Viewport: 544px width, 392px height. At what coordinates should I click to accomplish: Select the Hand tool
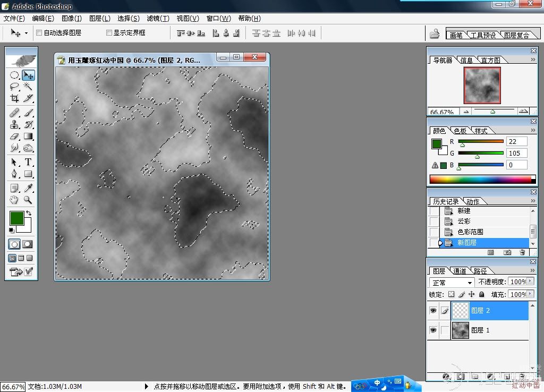point(14,200)
